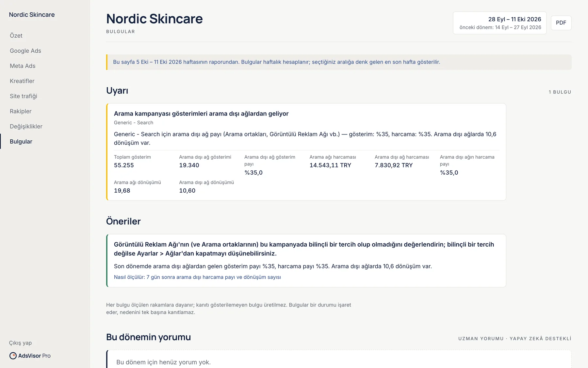Open Değişiklikler in sidebar

tap(26, 126)
